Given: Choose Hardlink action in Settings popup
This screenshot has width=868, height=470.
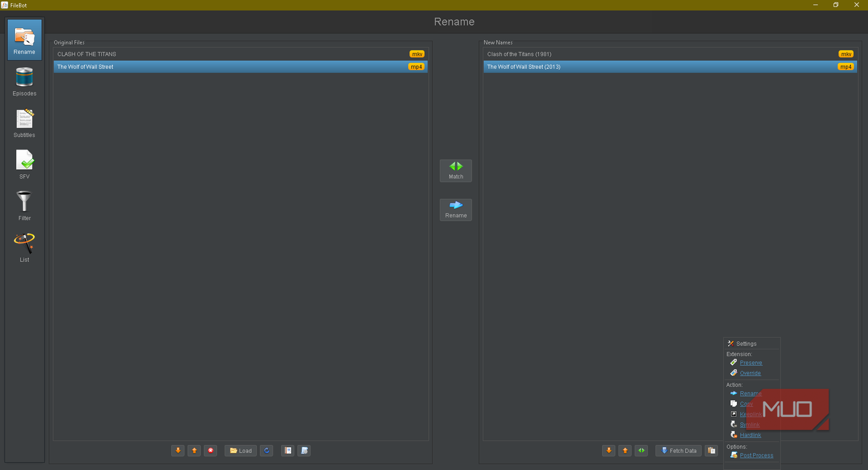Looking at the screenshot, I should pos(750,435).
